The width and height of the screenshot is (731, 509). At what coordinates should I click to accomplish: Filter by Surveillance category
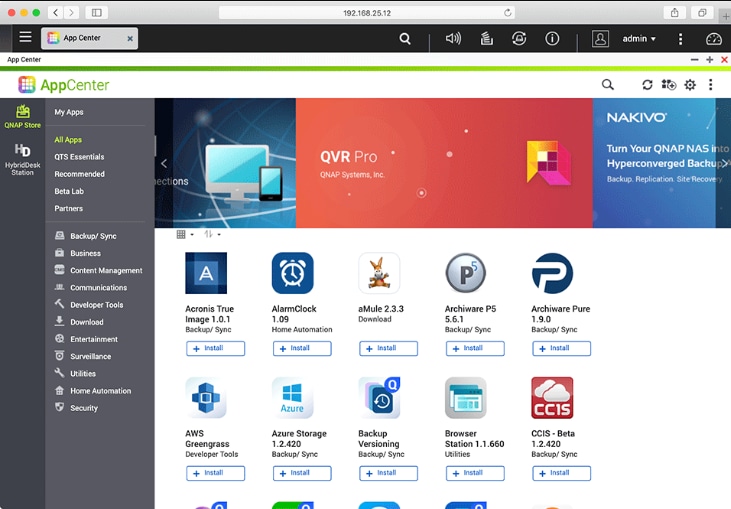point(83,356)
